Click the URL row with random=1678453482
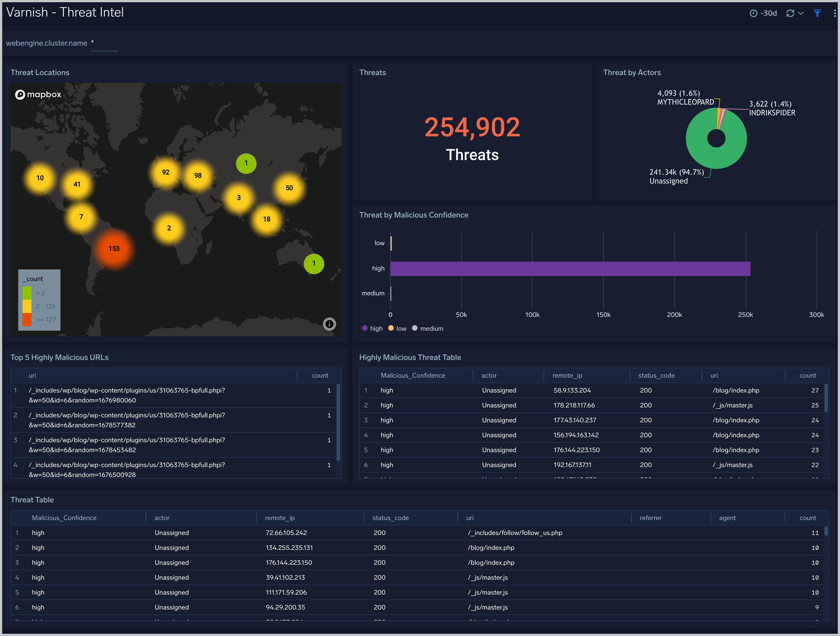 point(173,445)
